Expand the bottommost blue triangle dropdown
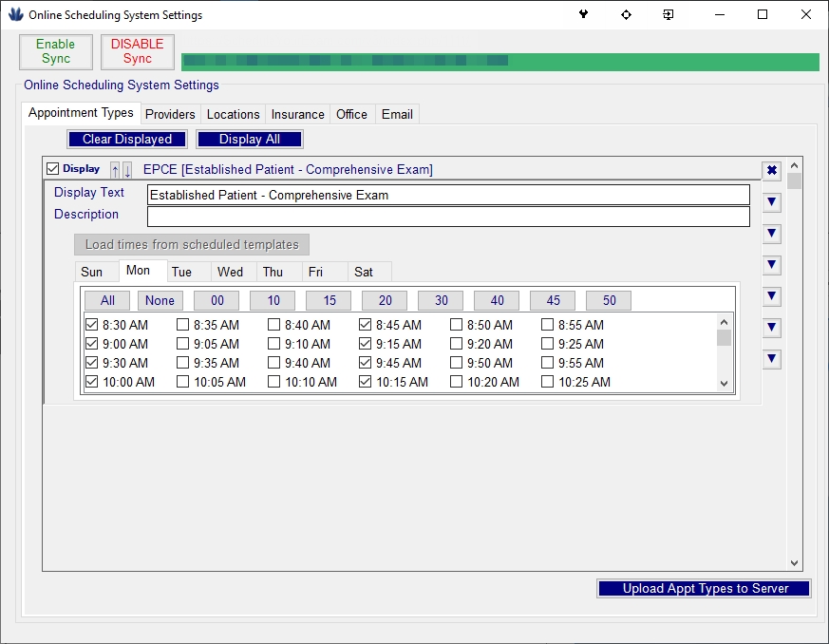 pyautogui.click(x=772, y=359)
